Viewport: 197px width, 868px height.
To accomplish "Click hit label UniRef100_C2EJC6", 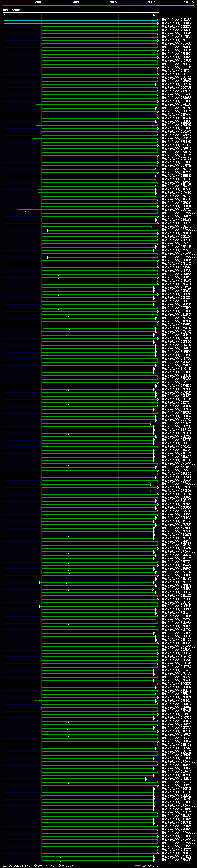I will coord(177,745).
